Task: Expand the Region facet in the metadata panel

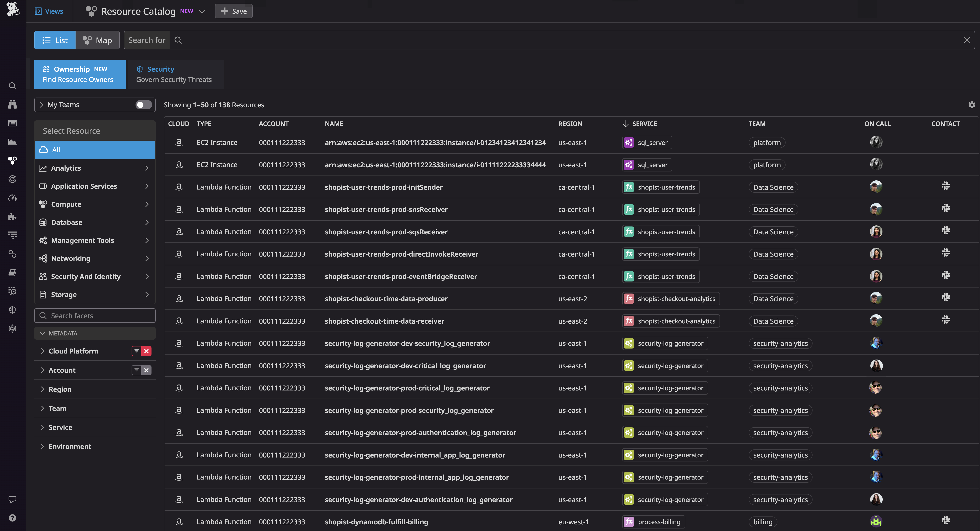Action: (x=60, y=389)
